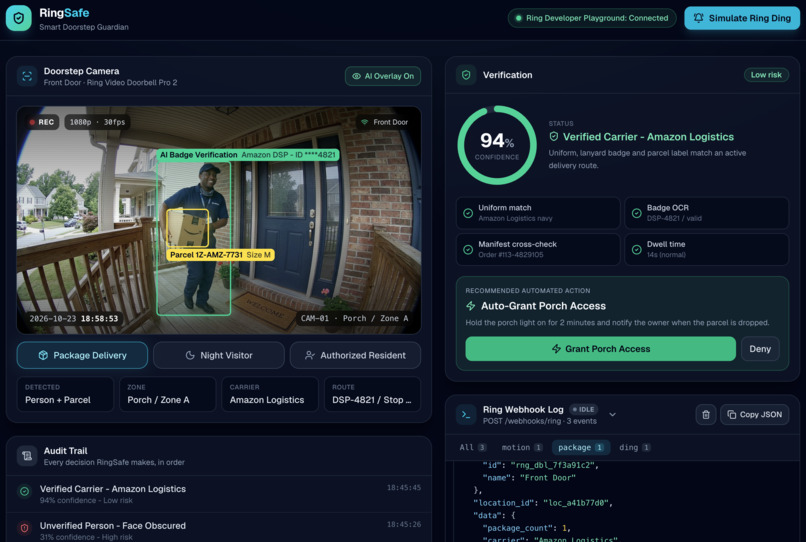This screenshot has width=806, height=542.
Task: Select the Night Visitor scenario
Action: pos(219,355)
